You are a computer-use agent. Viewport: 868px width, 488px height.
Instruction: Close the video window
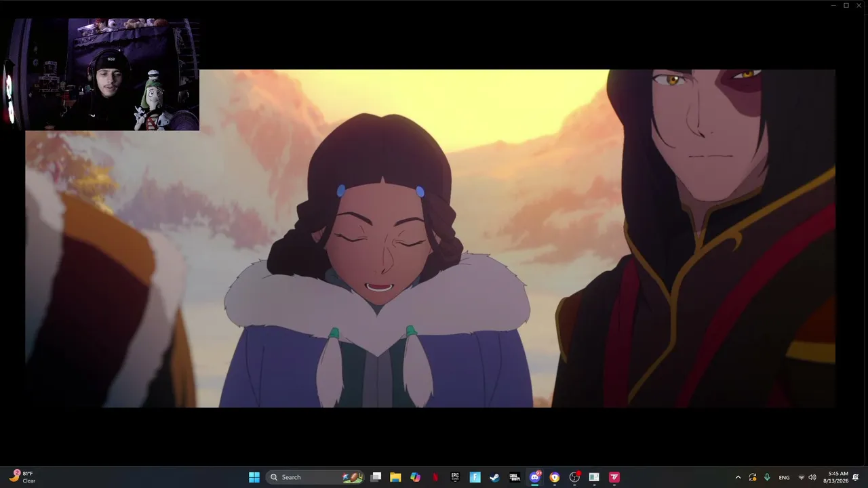tap(859, 5)
